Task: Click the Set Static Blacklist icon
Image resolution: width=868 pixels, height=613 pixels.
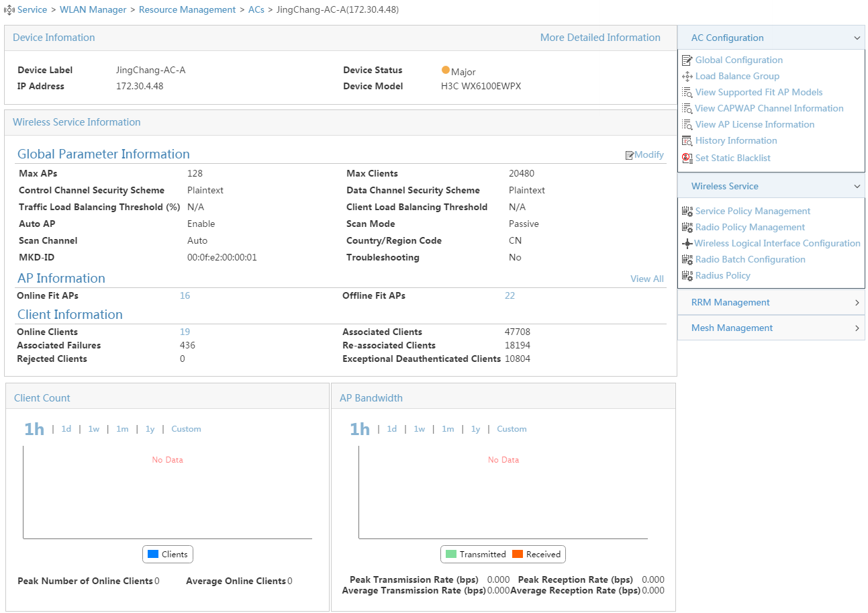Action: pyautogui.click(x=687, y=158)
